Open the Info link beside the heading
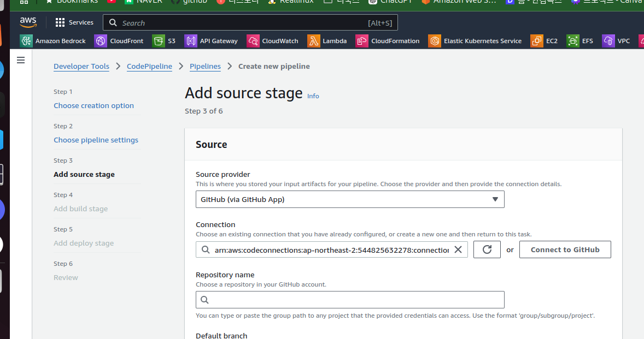 tap(313, 96)
